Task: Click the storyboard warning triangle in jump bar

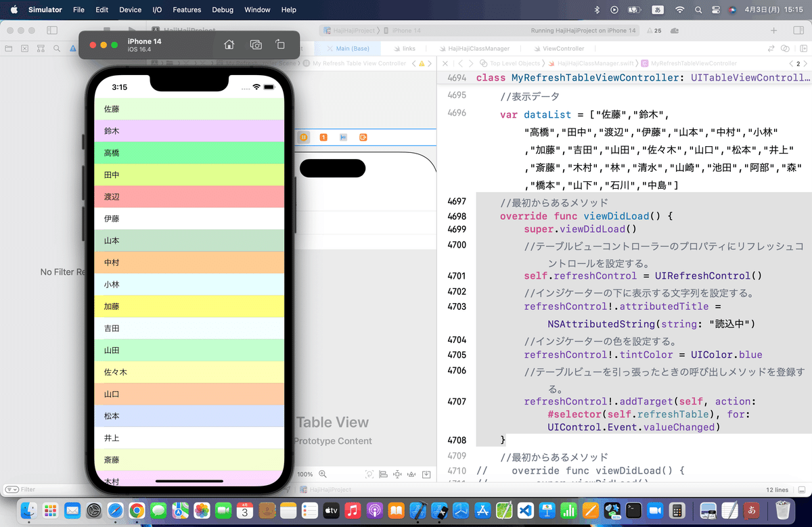Action: [x=422, y=63]
